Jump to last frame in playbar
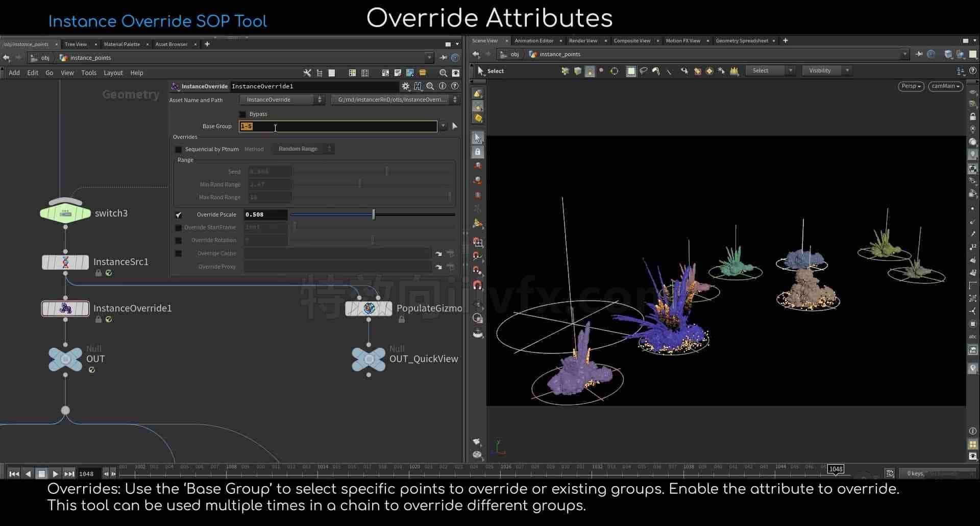This screenshot has height=526, width=980. [69, 474]
